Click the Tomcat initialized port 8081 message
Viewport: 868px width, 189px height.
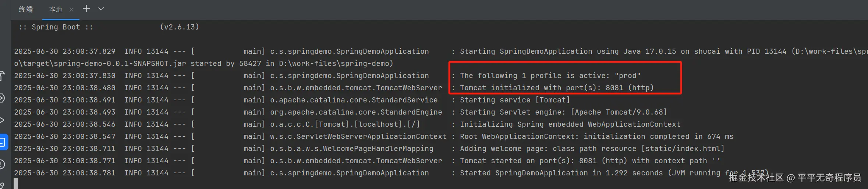pos(557,88)
